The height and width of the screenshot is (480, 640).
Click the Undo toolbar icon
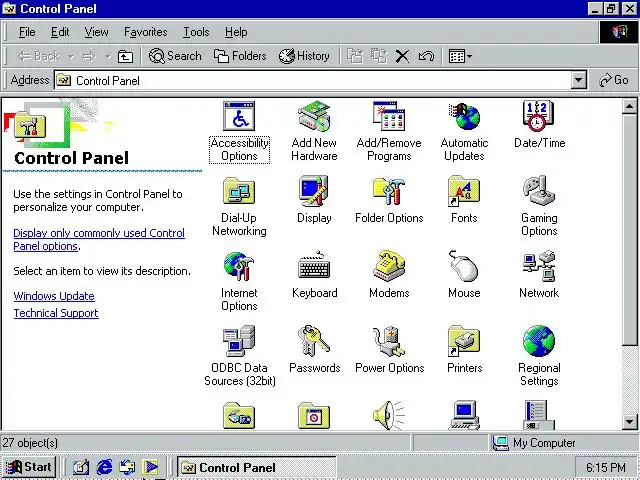coord(426,56)
